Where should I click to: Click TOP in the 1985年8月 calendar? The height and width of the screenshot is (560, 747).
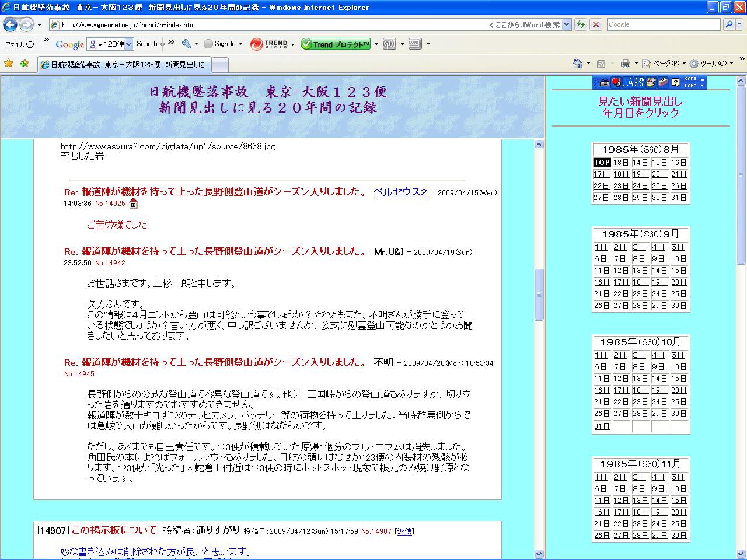coord(602,163)
